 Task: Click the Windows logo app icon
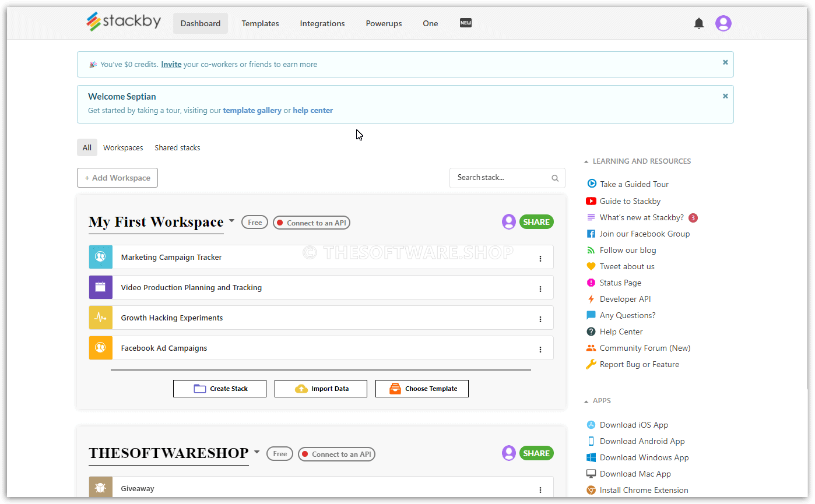click(x=591, y=457)
